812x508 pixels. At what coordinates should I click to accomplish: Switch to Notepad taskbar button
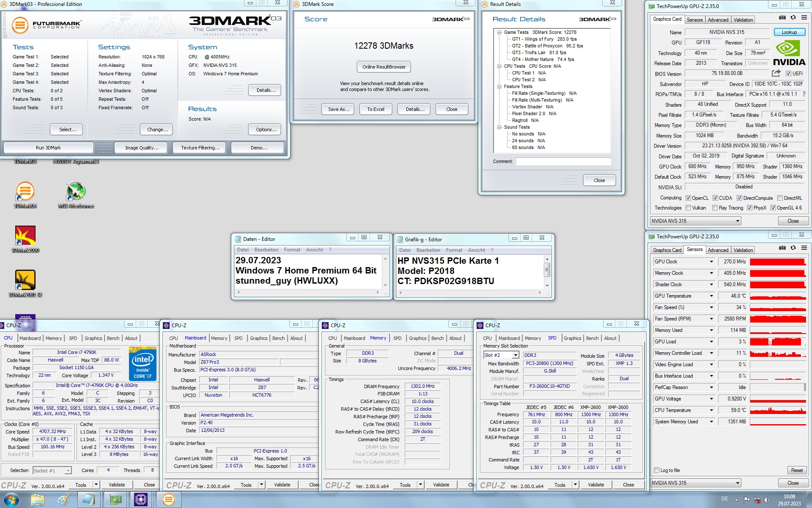point(89,500)
